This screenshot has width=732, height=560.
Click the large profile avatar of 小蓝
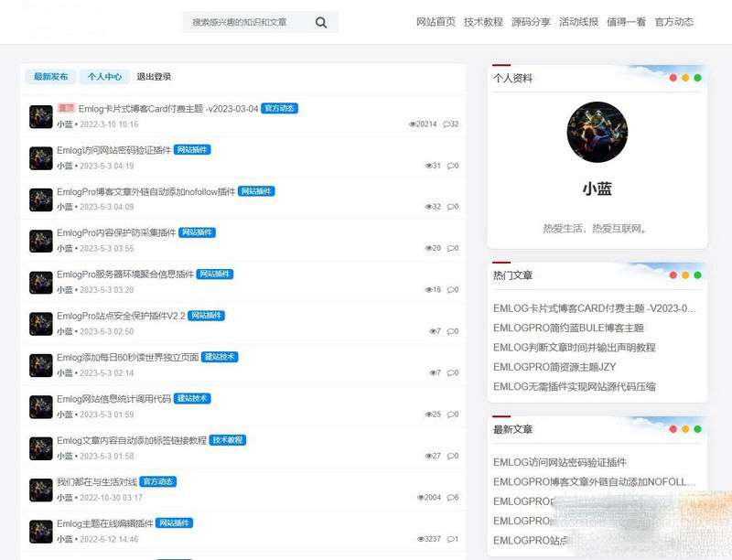(597, 132)
